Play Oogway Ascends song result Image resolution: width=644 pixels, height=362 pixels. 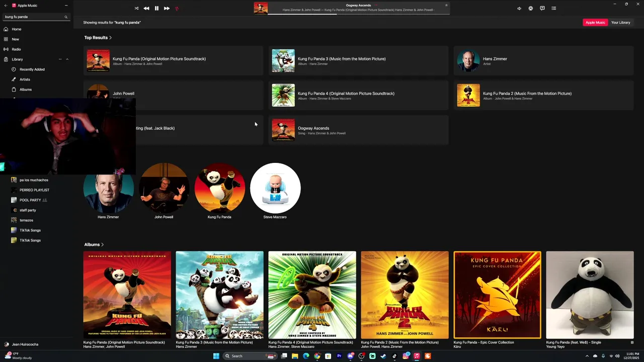(358, 130)
